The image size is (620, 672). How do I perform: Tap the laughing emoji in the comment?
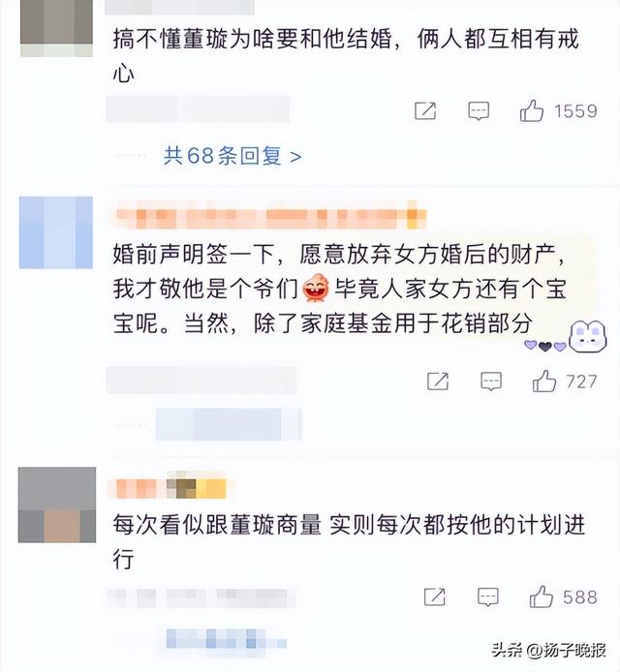click(x=316, y=288)
